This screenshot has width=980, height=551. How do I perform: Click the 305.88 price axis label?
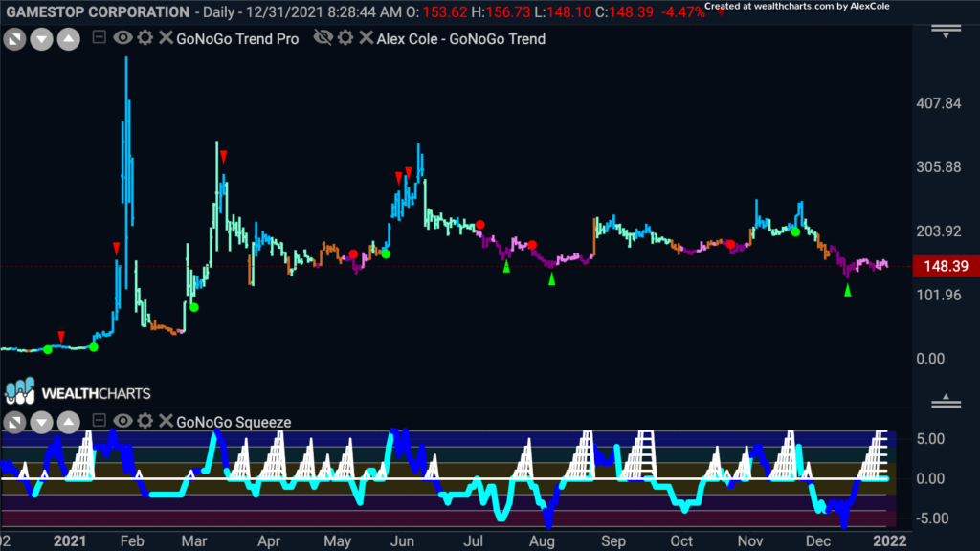[939, 166]
